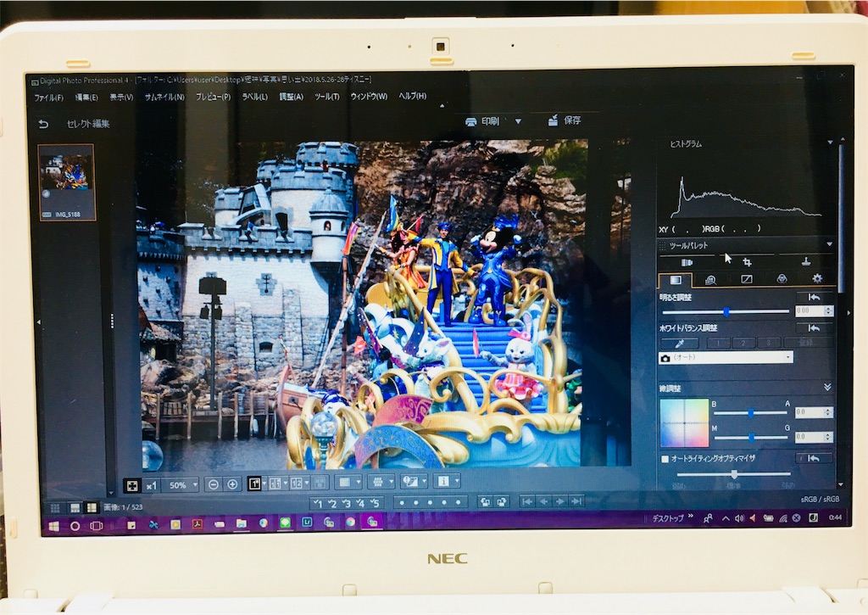Viewport: 868px width, 615px height.
Task: Open the Windows Start menu
Action: (x=53, y=526)
